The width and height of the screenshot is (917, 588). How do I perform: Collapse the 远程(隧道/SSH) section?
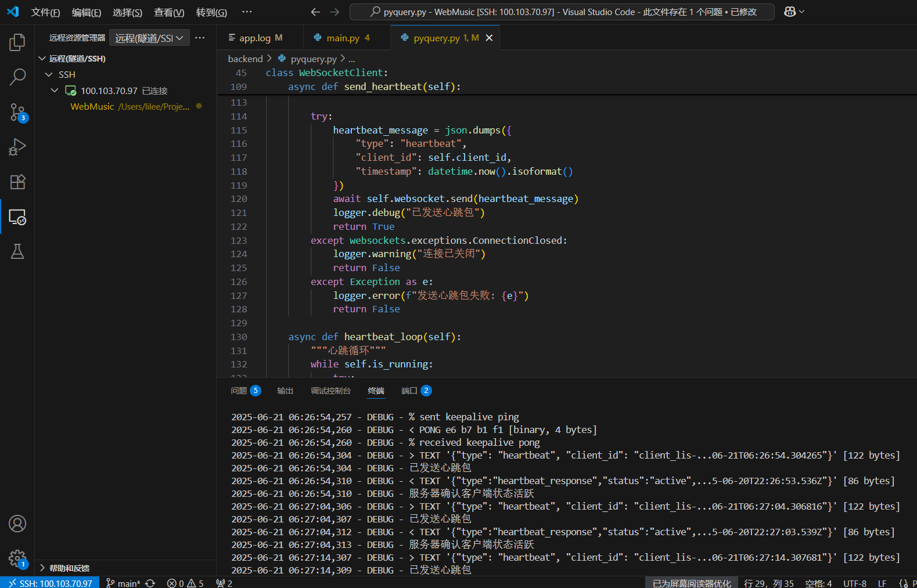pyautogui.click(x=42, y=59)
